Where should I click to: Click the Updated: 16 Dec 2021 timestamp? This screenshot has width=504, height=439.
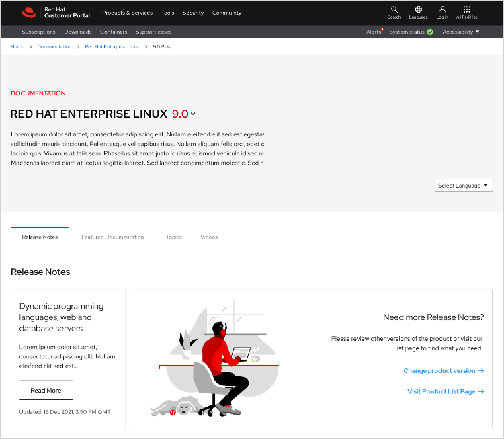pos(65,412)
